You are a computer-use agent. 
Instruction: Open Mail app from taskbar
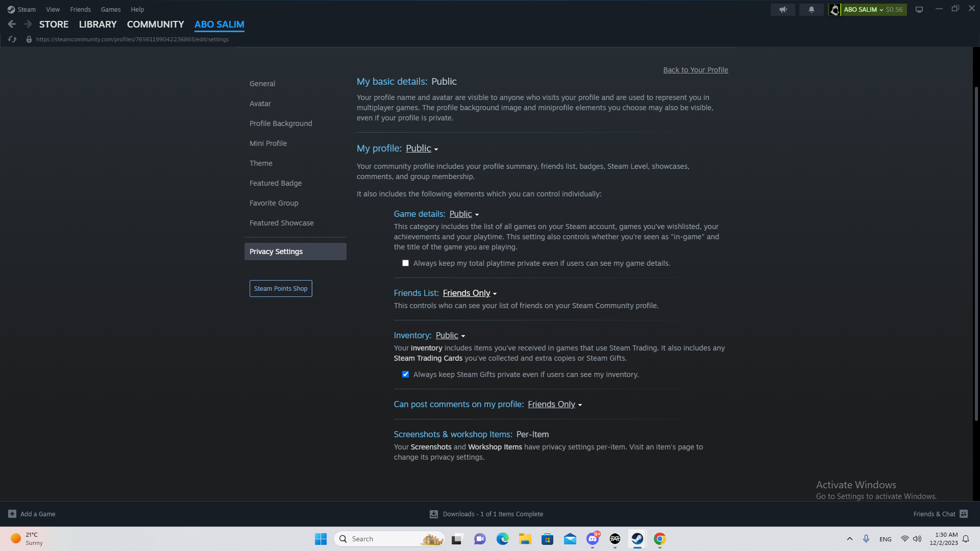(x=570, y=539)
